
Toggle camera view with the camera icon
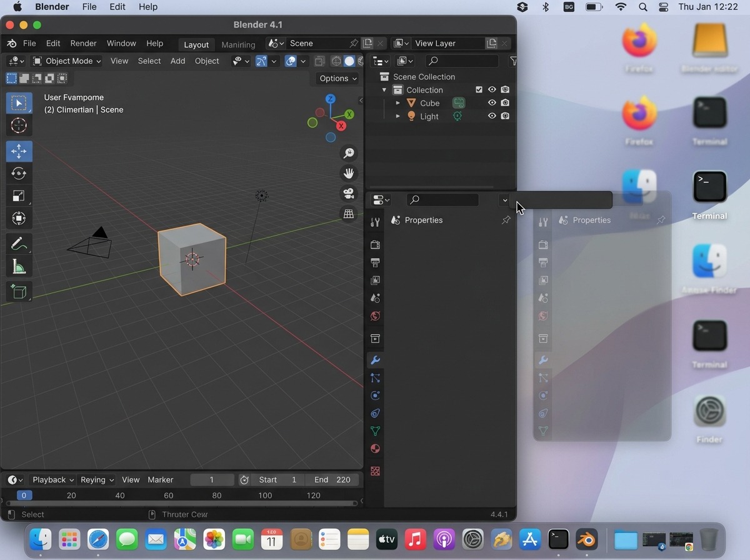(x=349, y=193)
